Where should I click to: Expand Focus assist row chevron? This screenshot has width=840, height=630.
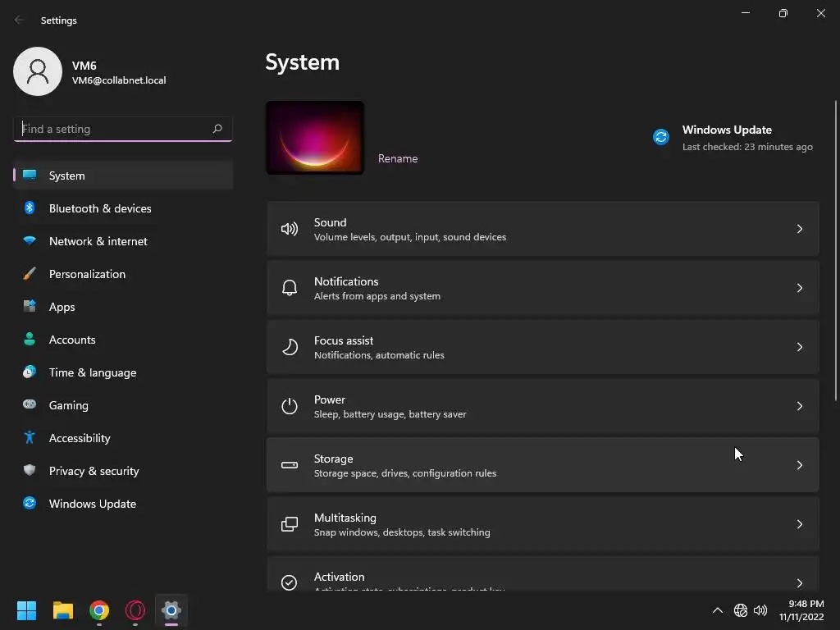coord(799,347)
